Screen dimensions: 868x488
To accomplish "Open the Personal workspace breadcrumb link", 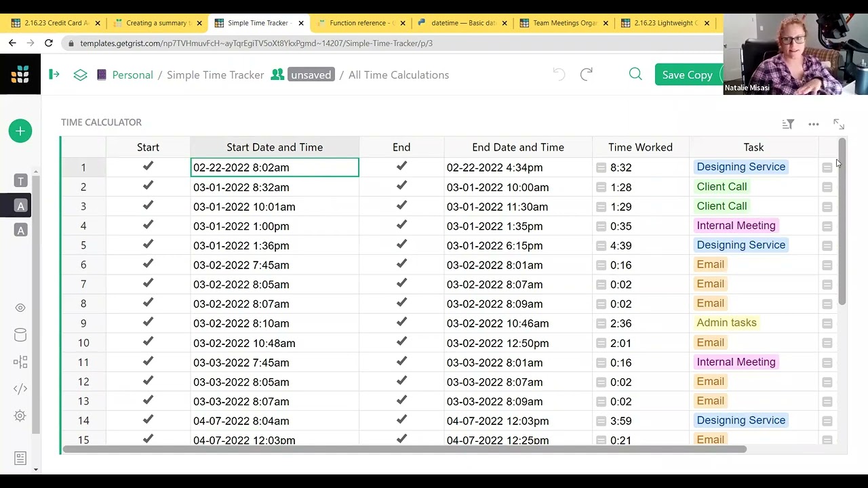I will pos(133,75).
